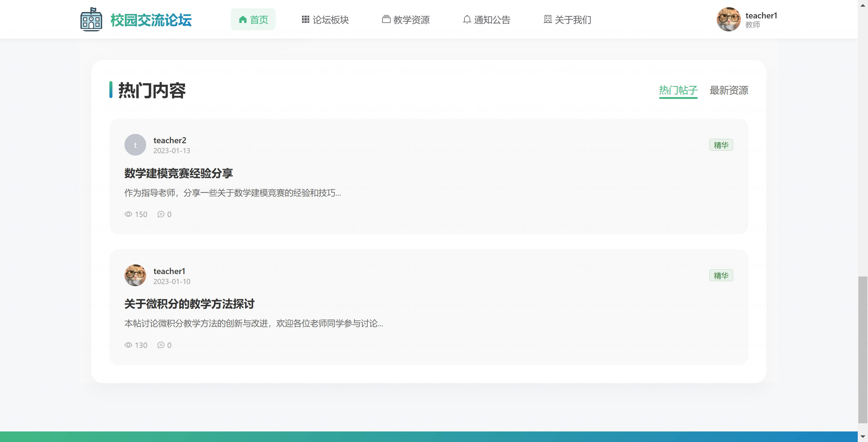The height and width of the screenshot is (442, 868).
Task: Click the date 2023-01-13
Action: pos(172,151)
